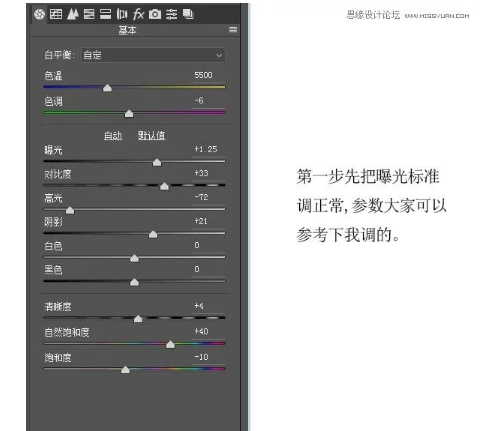Click the 高光 label
This screenshot has width=495, height=431.
tap(53, 198)
